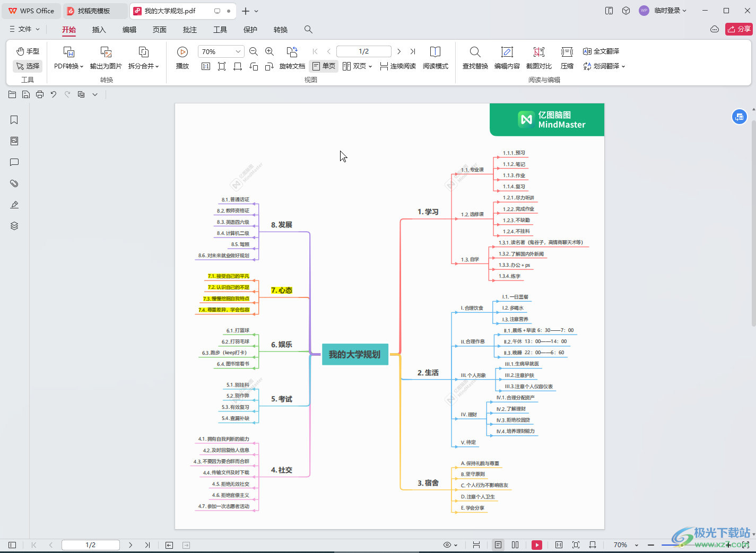Click red play button in status bar
Image resolution: width=756 pixels, height=553 pixels.
tap(537, 545)
